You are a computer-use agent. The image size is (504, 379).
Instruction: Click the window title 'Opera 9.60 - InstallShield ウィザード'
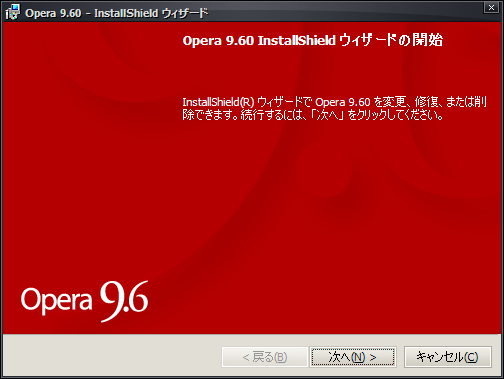(117, 13)
